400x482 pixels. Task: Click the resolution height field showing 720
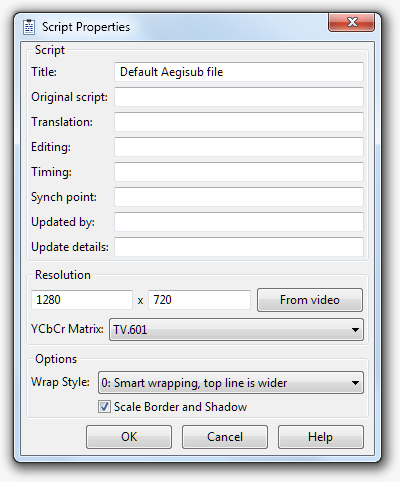pos(199,300)
